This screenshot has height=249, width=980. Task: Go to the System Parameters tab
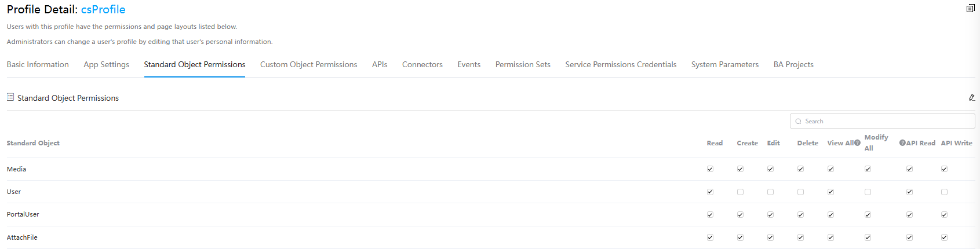pyautogui.click(x=725, y=65)
